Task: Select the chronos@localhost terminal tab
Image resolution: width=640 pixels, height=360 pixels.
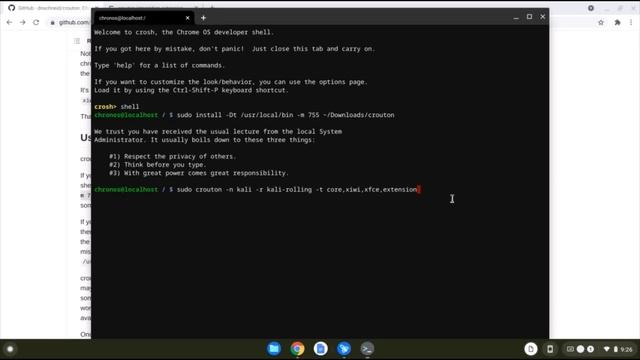Action: click(143, 18)
